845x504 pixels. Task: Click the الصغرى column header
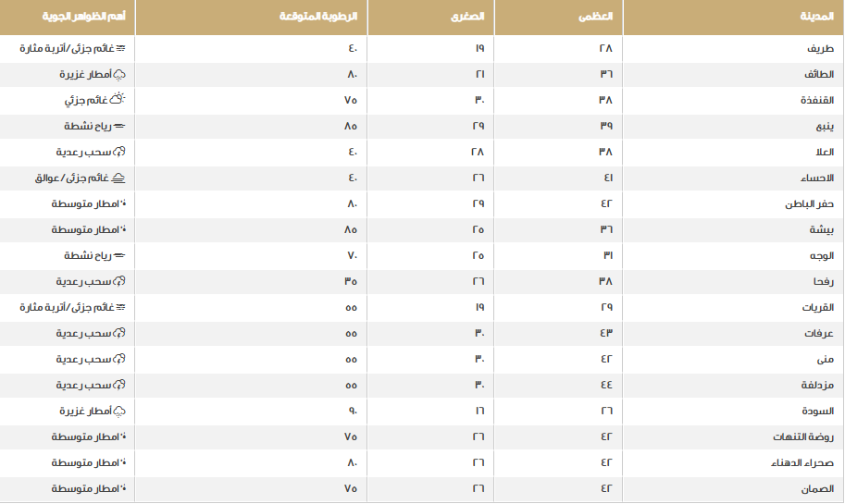coord(473,17)
